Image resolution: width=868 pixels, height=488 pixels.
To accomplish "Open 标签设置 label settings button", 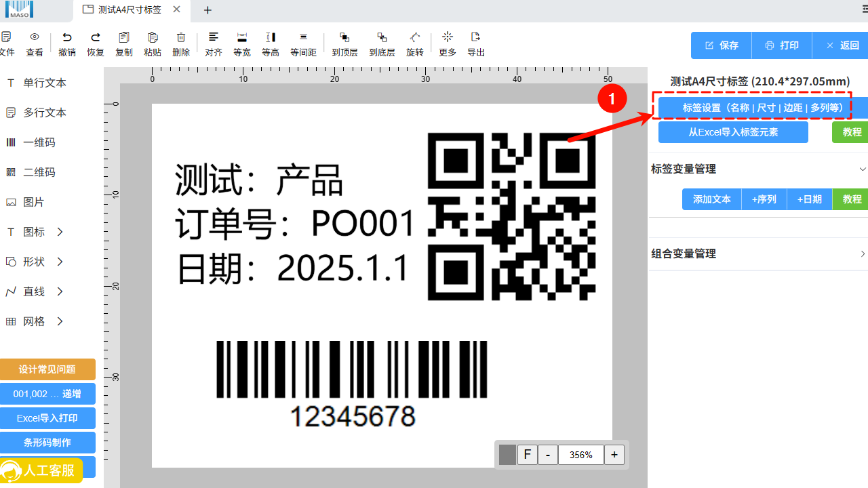I will pos(763,108).
